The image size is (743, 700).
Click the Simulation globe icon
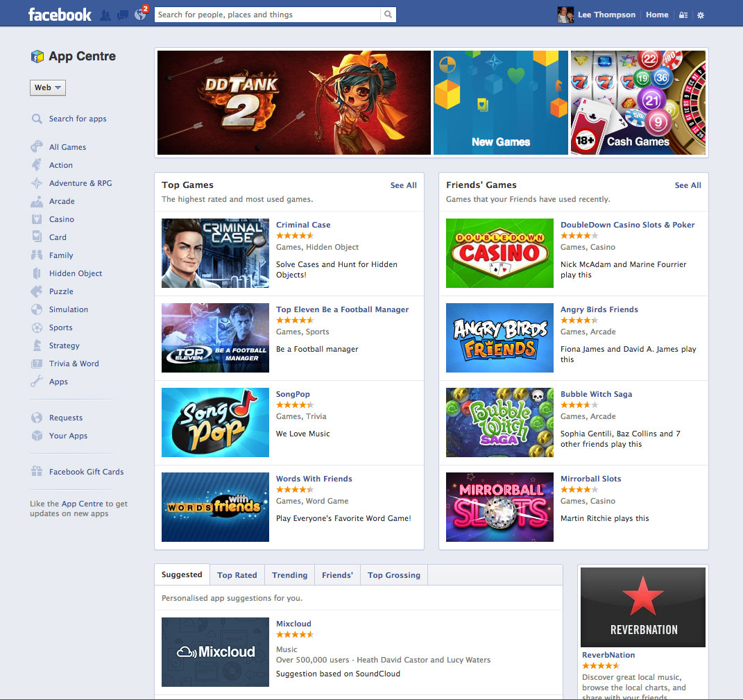coord(37,309)
